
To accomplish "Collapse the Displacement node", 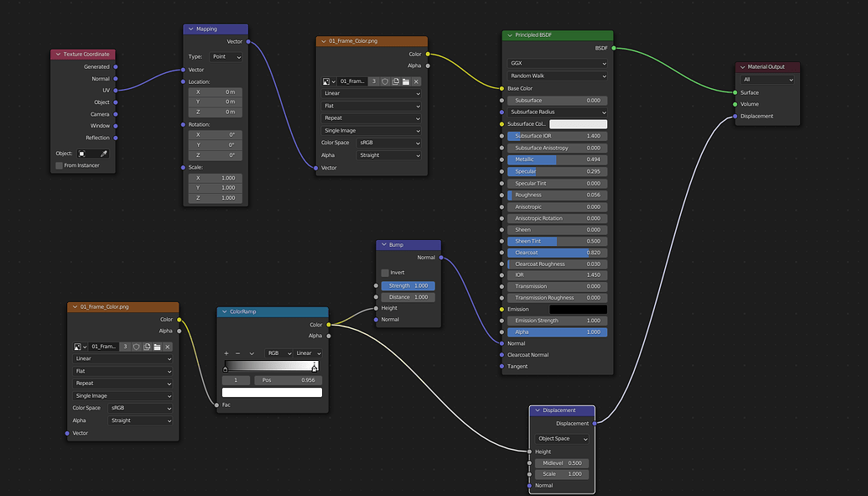I will pyautogui.click(x=537, y=410).
